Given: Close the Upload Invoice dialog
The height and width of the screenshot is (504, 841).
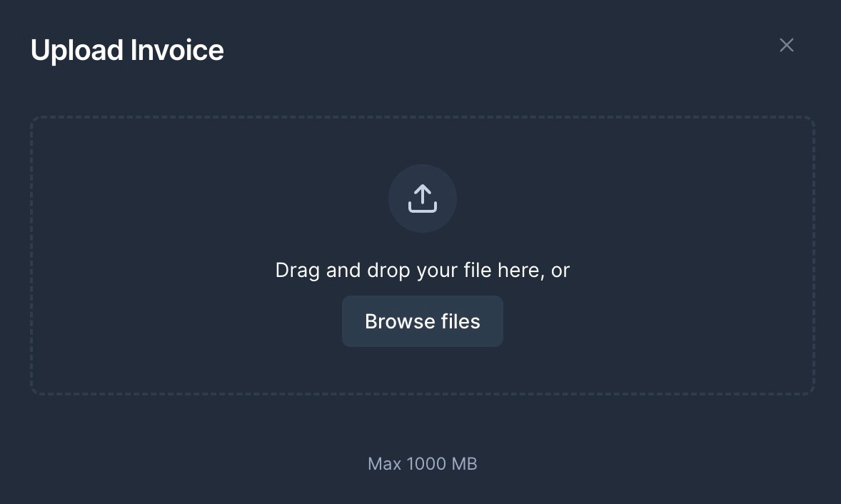Looking at the screenshot, I should coord(786,45).
